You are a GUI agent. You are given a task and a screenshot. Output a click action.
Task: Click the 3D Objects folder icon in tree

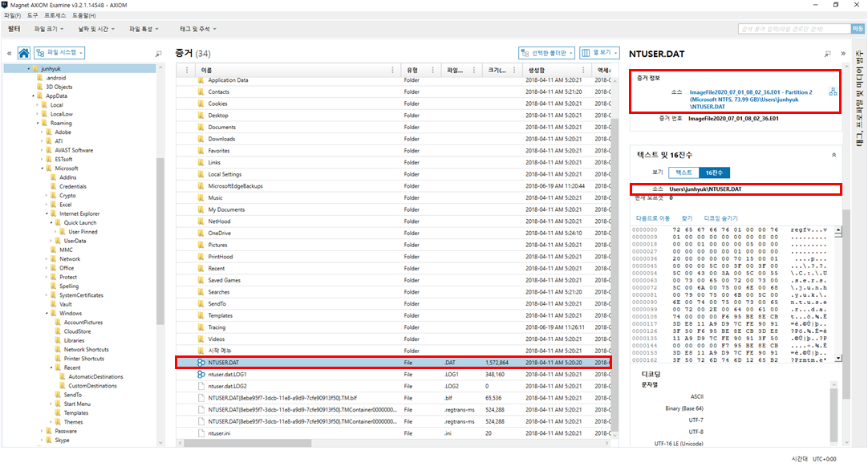click(x=40, y=87)
